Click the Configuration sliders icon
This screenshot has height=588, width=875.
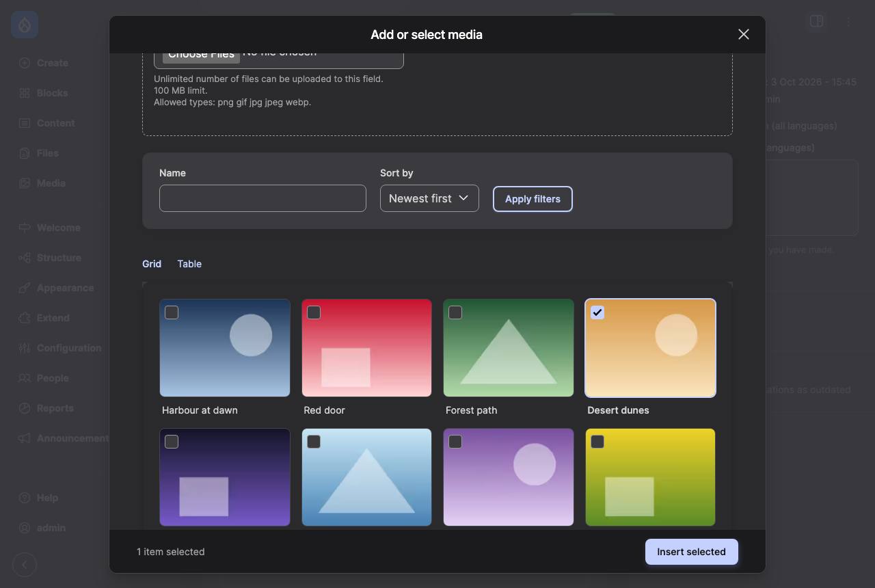25,348
